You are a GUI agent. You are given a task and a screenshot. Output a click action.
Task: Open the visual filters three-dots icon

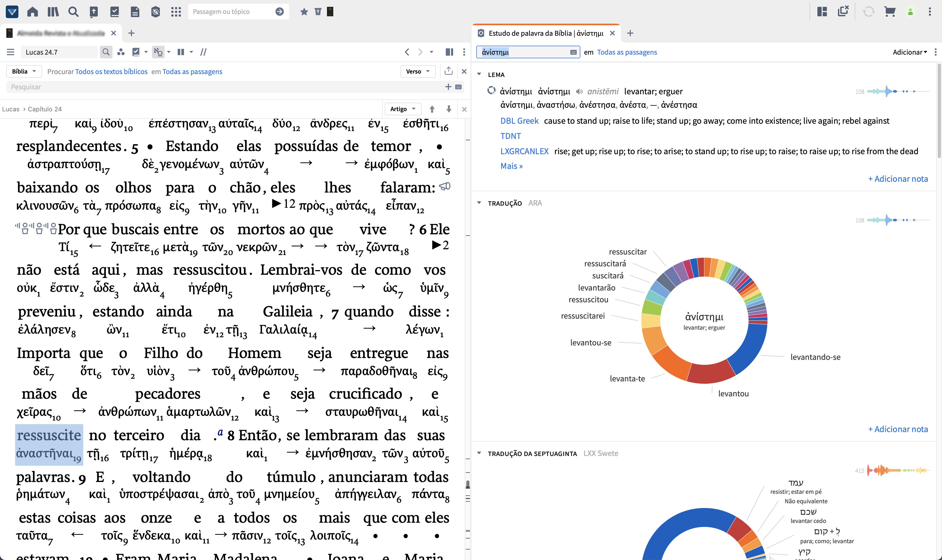[x=121, y=52]
